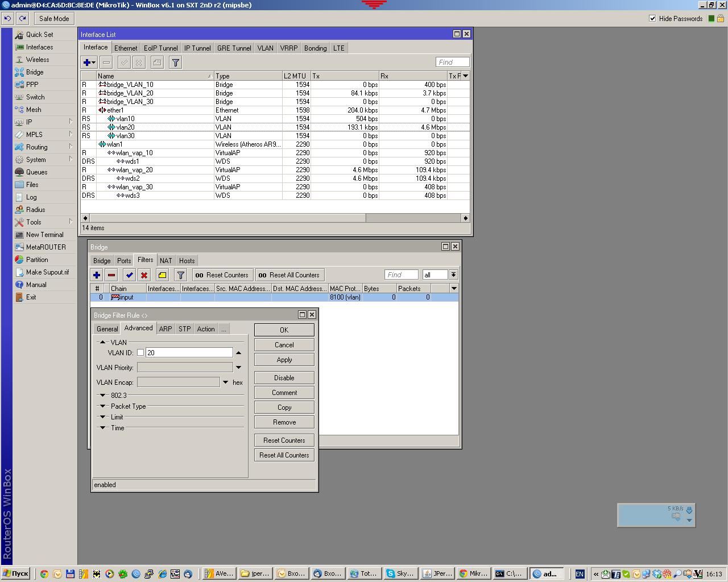728x582 pixels.
Task: Click the filter funnel icon in Interface List
Action: coord(176,63)
